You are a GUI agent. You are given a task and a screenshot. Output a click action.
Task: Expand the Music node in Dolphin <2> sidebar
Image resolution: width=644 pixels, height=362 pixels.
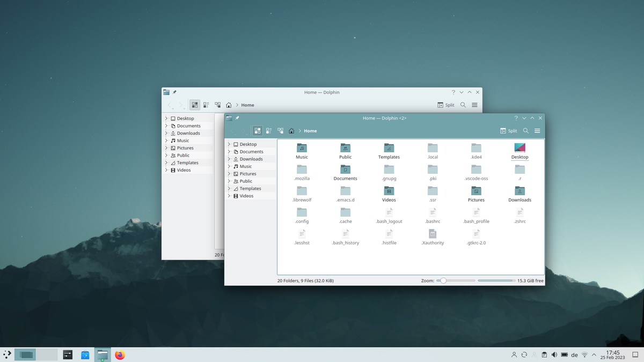229,166
